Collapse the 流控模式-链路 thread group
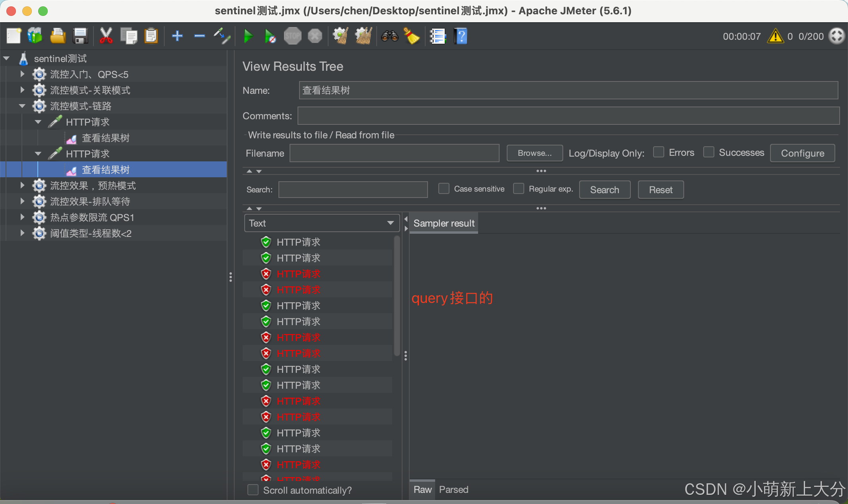This screenshot has width=848, height=504. click(22, 106)
